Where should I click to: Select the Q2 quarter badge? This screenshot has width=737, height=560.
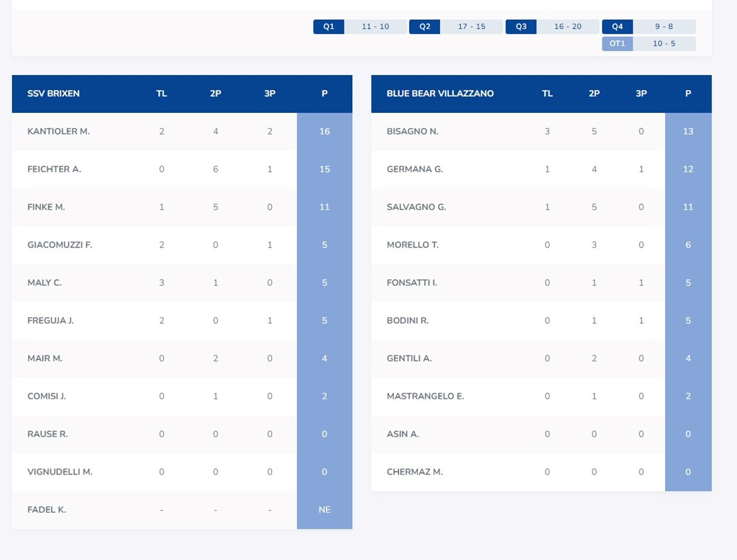[425, 27]
